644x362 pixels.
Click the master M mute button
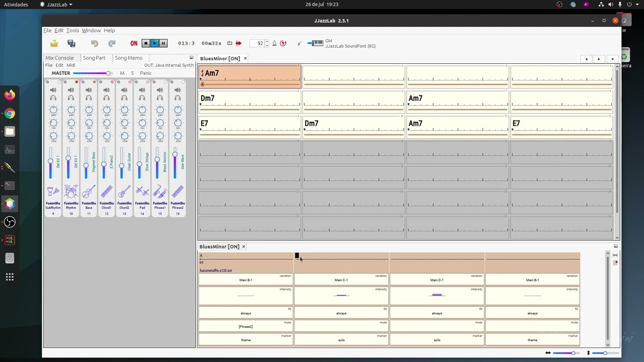coord(122,73)
